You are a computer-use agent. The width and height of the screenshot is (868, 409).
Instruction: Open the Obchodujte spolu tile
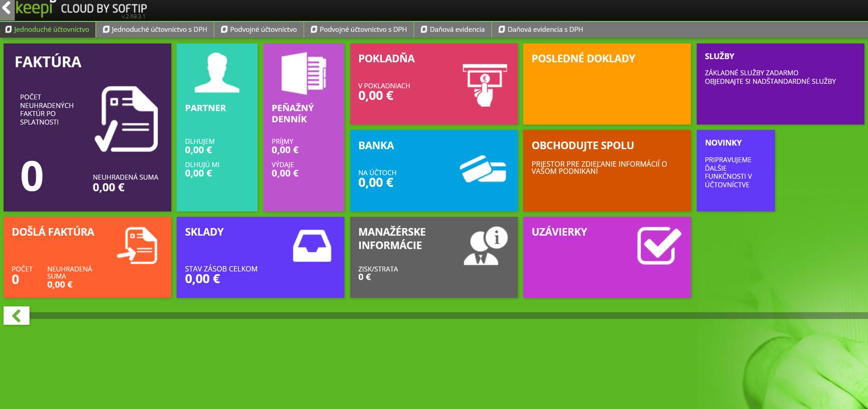607,171
